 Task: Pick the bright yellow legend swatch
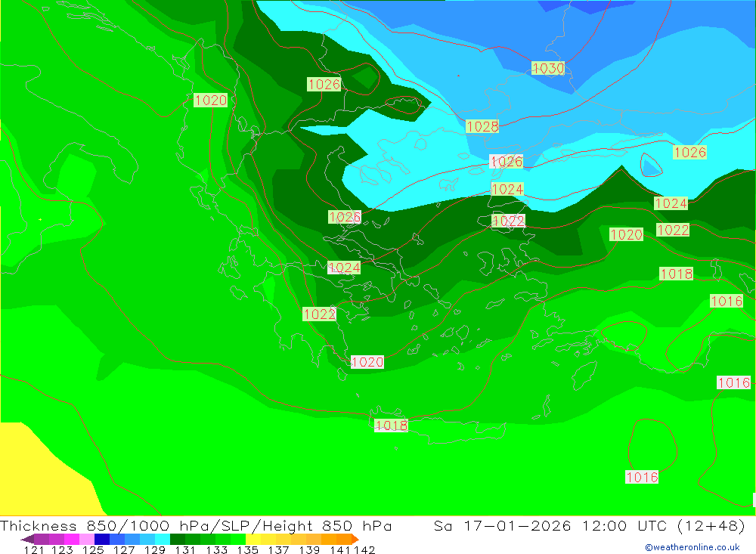point(253,539)
